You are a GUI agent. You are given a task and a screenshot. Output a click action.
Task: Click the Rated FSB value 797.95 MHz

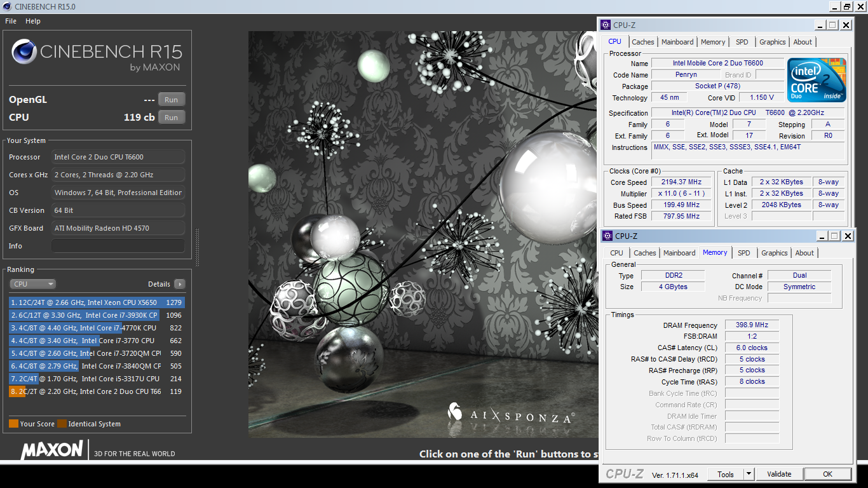[x=681, y=216]
